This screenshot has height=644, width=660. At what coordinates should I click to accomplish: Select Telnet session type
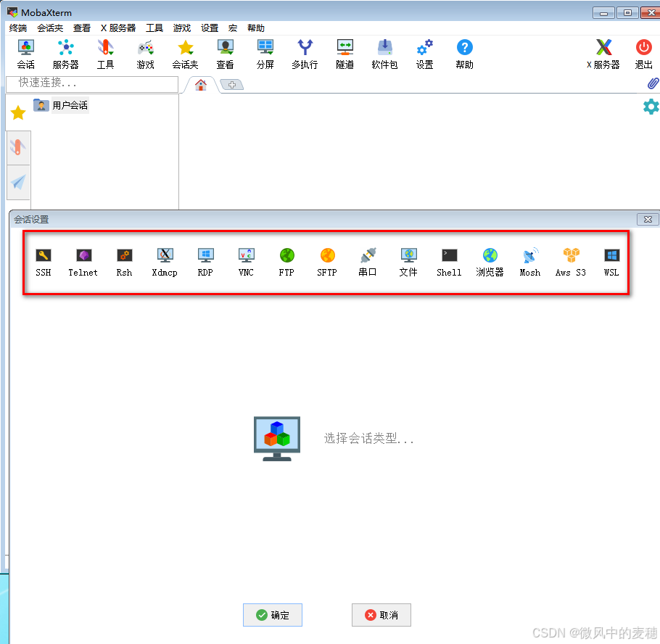coord(83,263)
